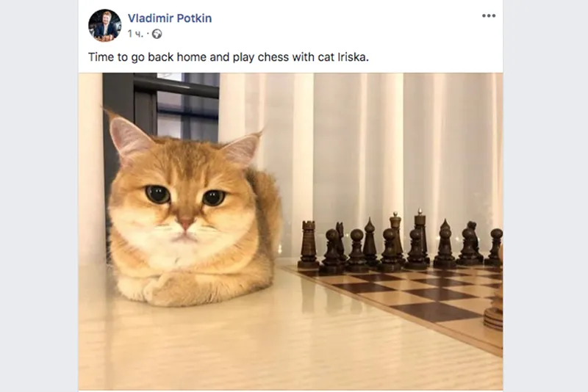Open the three-dot post options menu

[x=489, y=15]
